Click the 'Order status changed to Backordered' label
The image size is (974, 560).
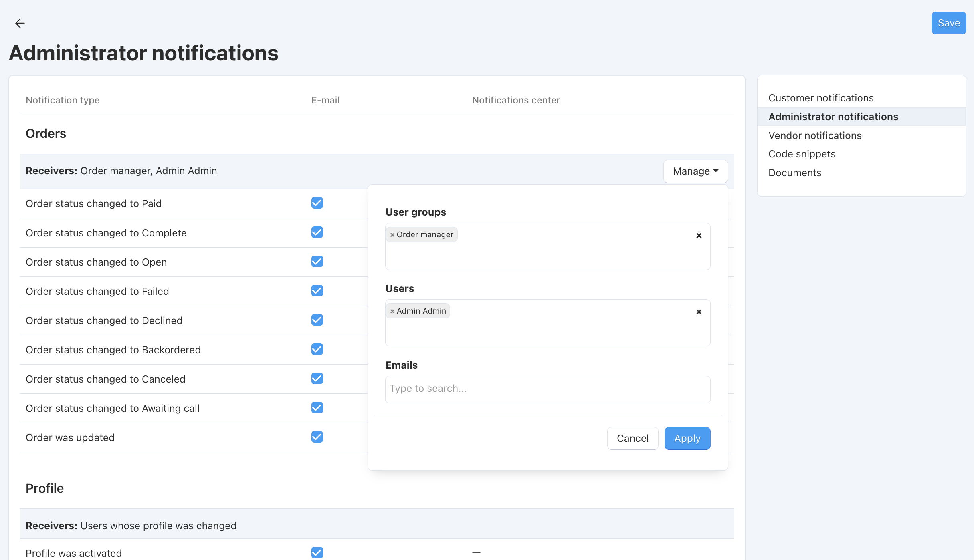click(113, 350)
